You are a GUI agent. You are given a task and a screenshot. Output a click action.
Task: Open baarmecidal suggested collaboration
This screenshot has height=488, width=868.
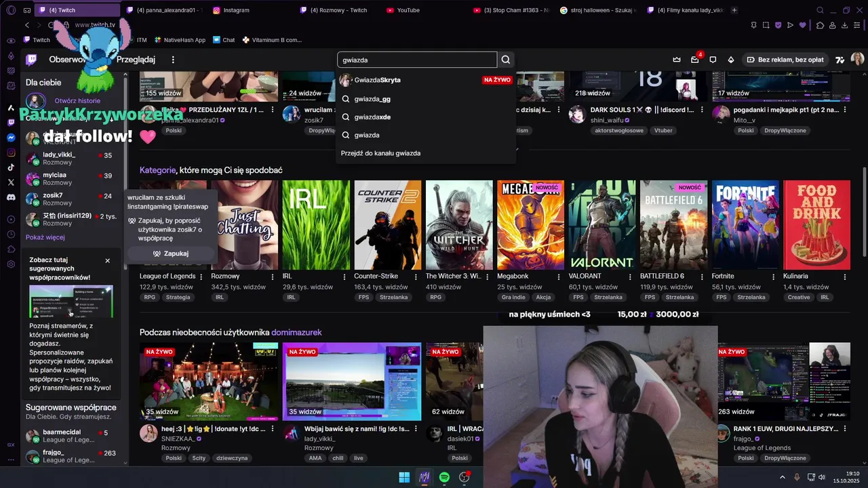click(x=73, y=436)
